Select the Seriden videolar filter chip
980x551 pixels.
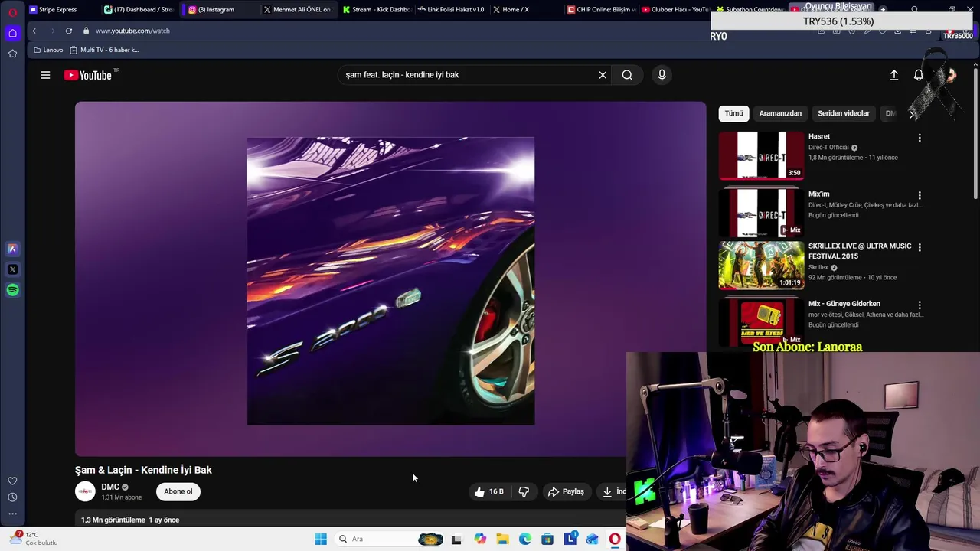tap(843, 113)
